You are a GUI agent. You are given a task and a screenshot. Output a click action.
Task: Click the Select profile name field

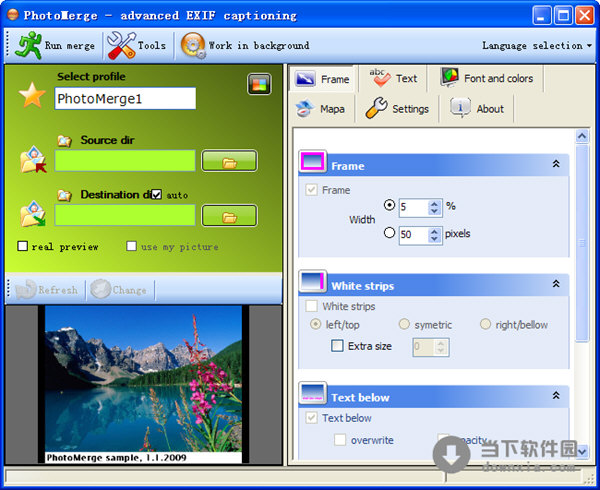pos(125,99)
